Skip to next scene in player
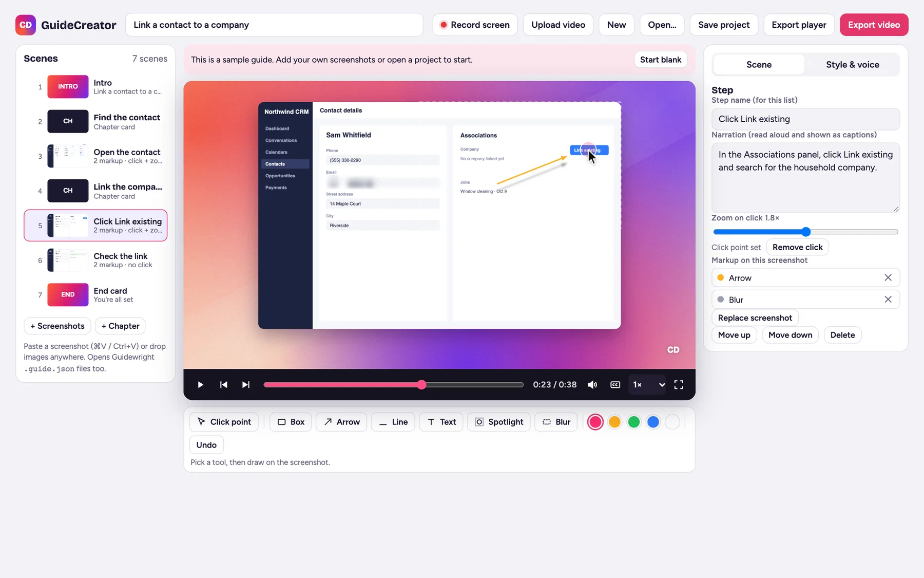Viewport: 924px width, 578px height. click(x=246, y=385)
